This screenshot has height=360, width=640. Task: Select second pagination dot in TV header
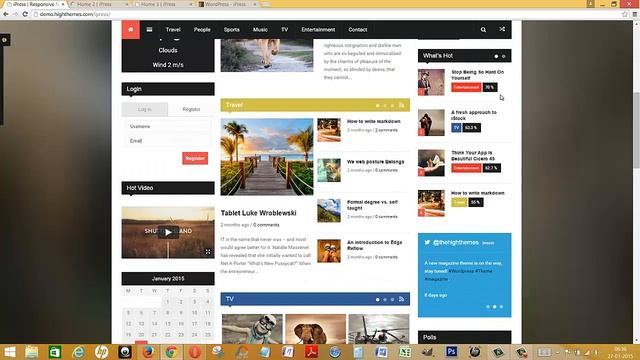[x=385, y=300]
